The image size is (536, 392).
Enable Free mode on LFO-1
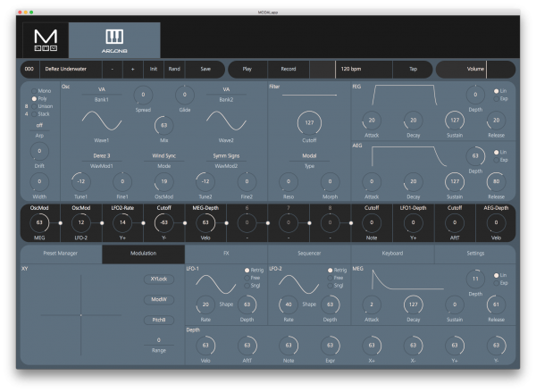point(247,278)
